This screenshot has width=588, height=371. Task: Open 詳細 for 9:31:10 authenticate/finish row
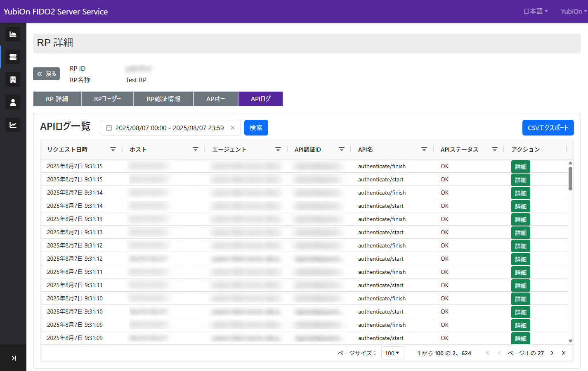pyautogui.click(x=521, y=299)
